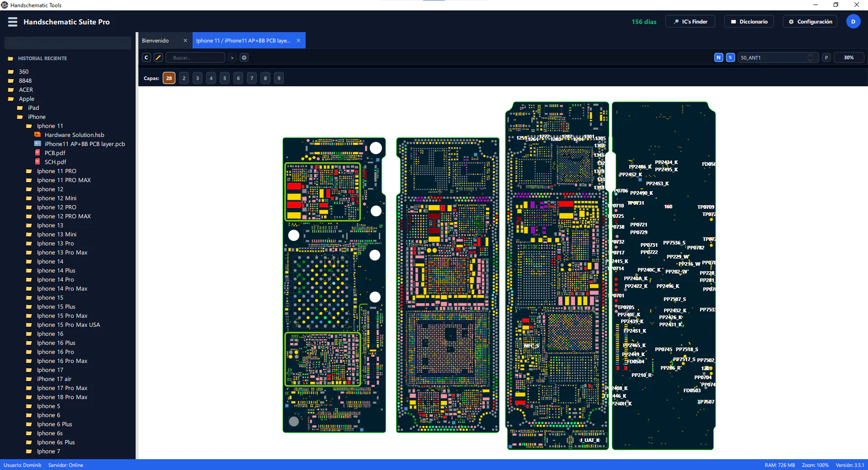
Task: Open the 50_ANT1 net dropdown
Action: [x=778, y=57]
